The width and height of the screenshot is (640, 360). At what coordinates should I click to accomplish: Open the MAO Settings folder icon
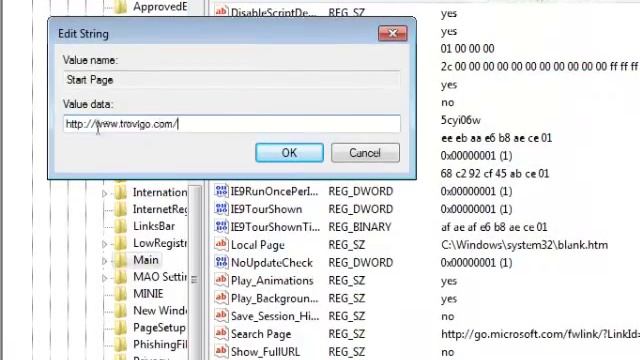pos(120,277)
